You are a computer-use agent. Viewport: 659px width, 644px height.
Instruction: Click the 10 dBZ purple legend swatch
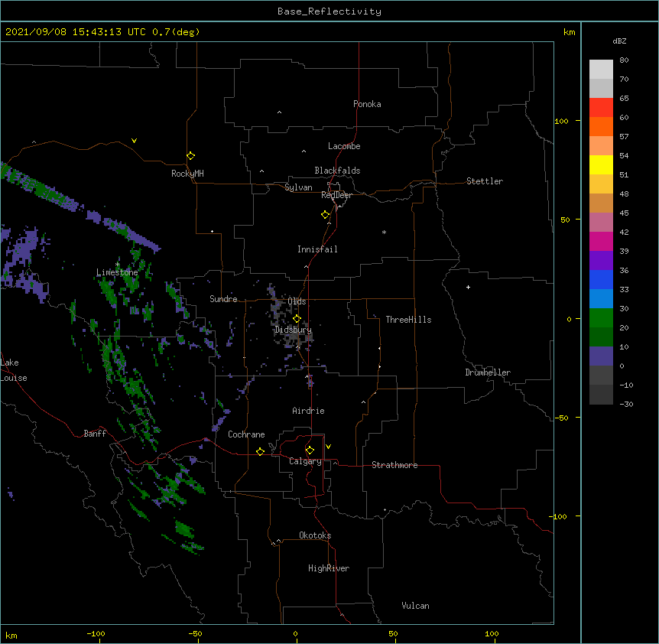click(601, 356)
